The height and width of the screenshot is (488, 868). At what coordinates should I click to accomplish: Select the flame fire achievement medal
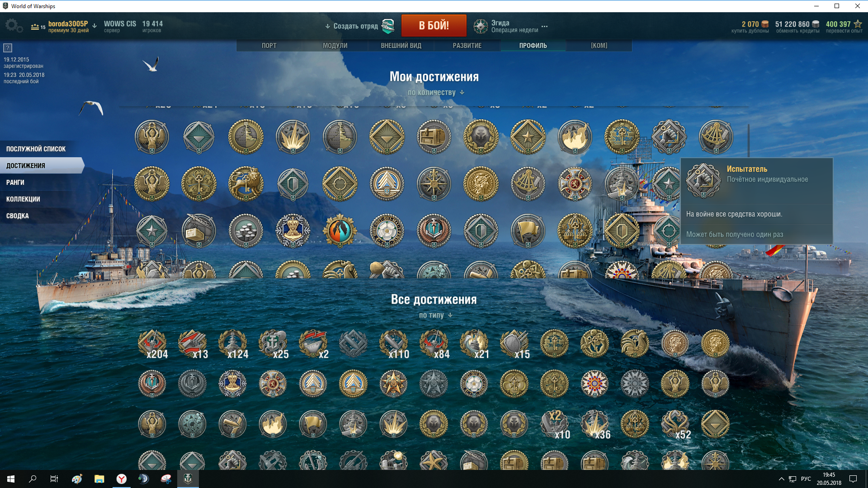[x=575, y=137]
